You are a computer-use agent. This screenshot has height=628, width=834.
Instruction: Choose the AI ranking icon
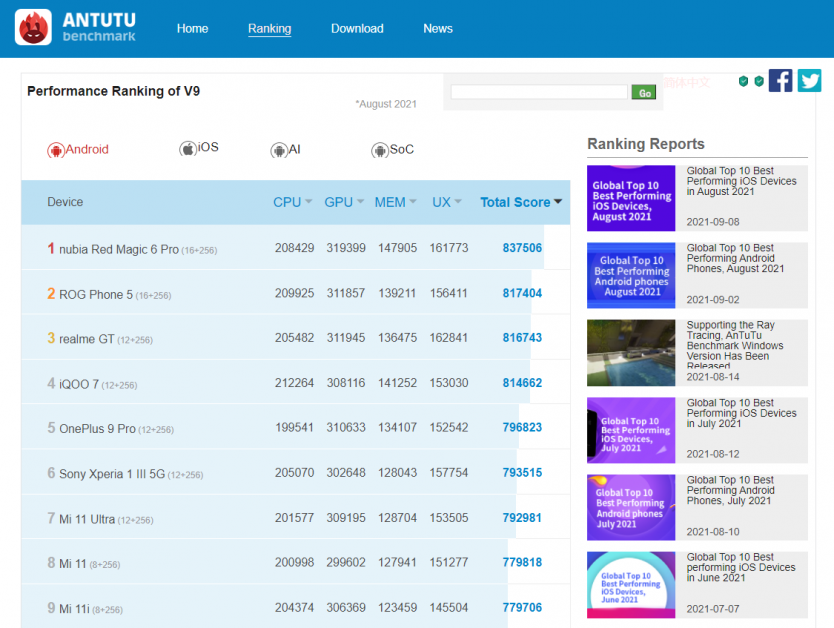tap(279, 150)
